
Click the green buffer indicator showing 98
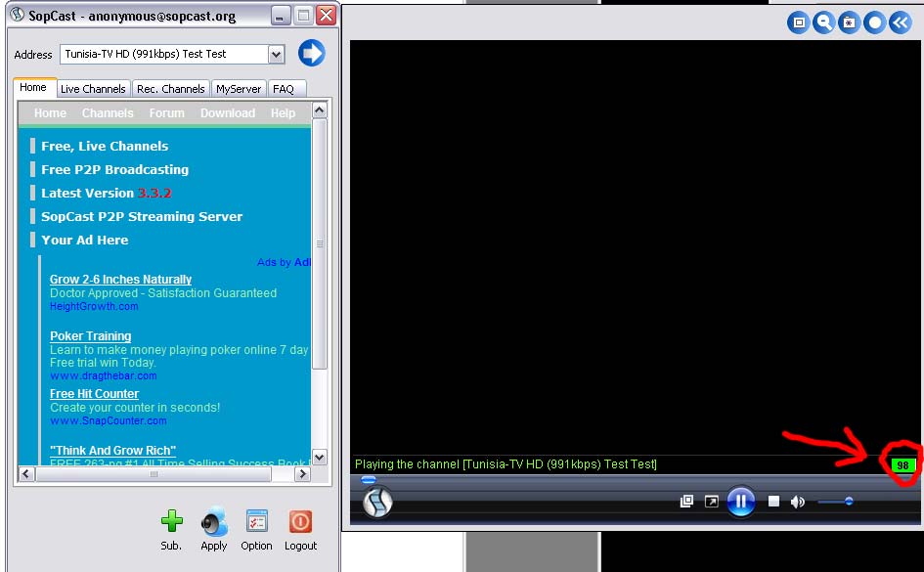pyautogui.click(x=902, y=465)
